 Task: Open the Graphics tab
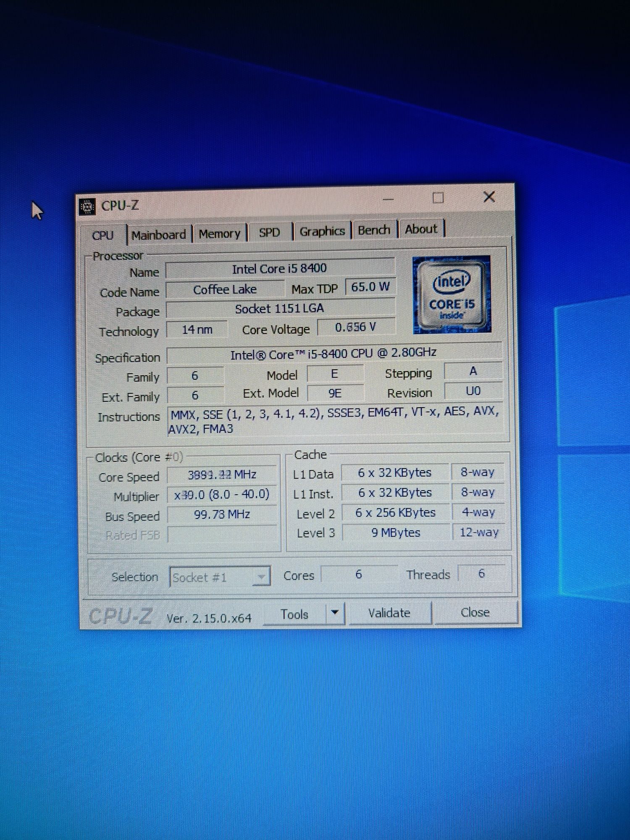322,231
